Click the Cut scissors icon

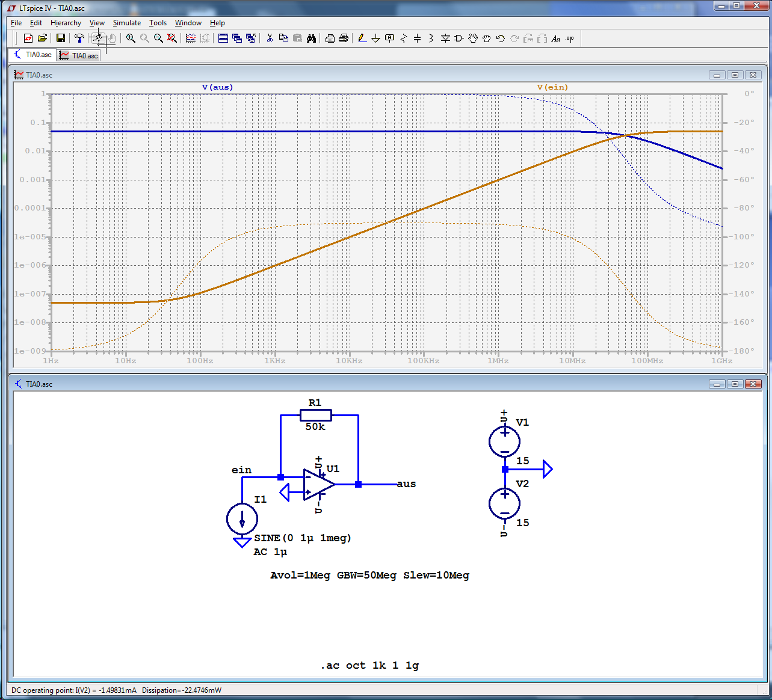tap(270, 38)
